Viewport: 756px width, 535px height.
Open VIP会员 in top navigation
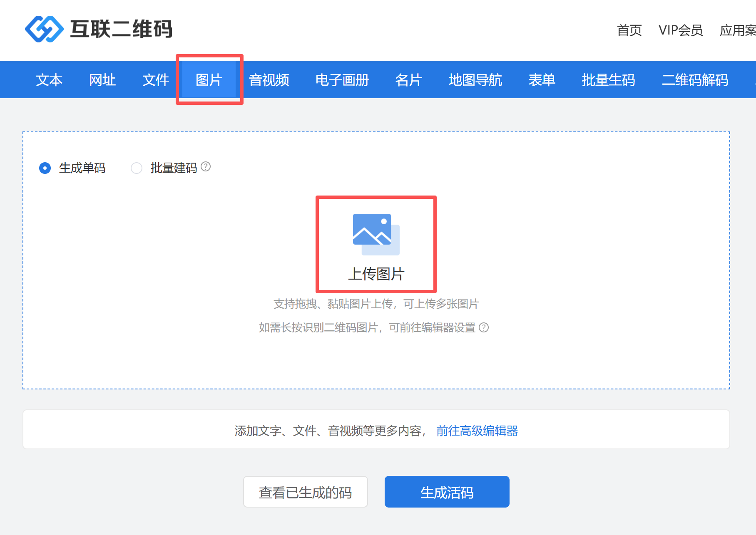[x=681, y=30]
